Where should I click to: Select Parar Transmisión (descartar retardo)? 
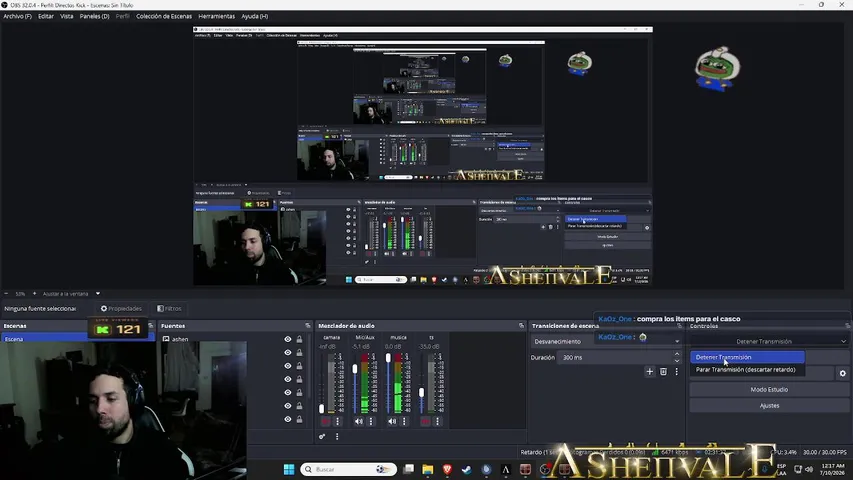(747, 370)
